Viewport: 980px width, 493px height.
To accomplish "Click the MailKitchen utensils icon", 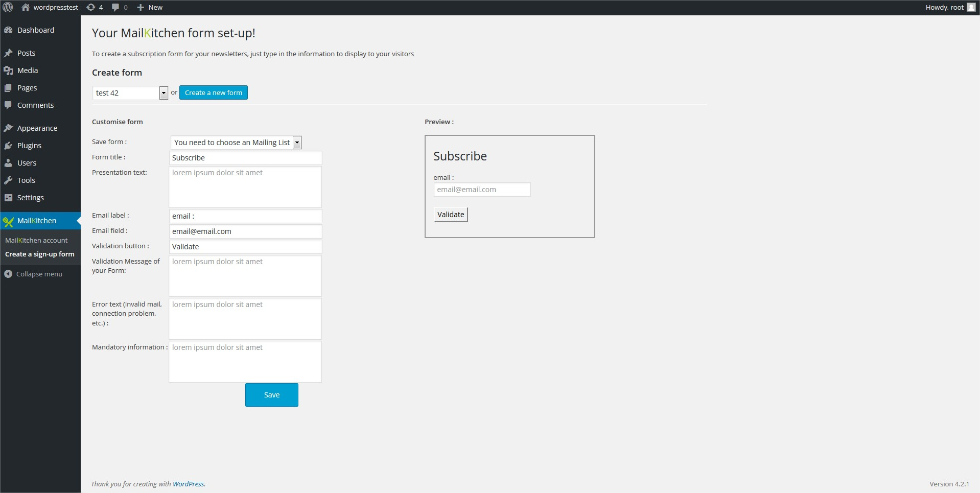I will pos(8,221).
